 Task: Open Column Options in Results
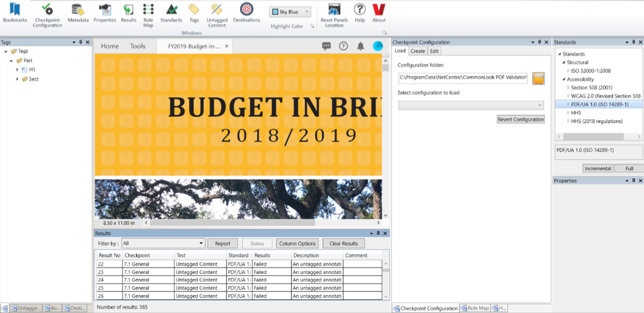click(298, 243)
